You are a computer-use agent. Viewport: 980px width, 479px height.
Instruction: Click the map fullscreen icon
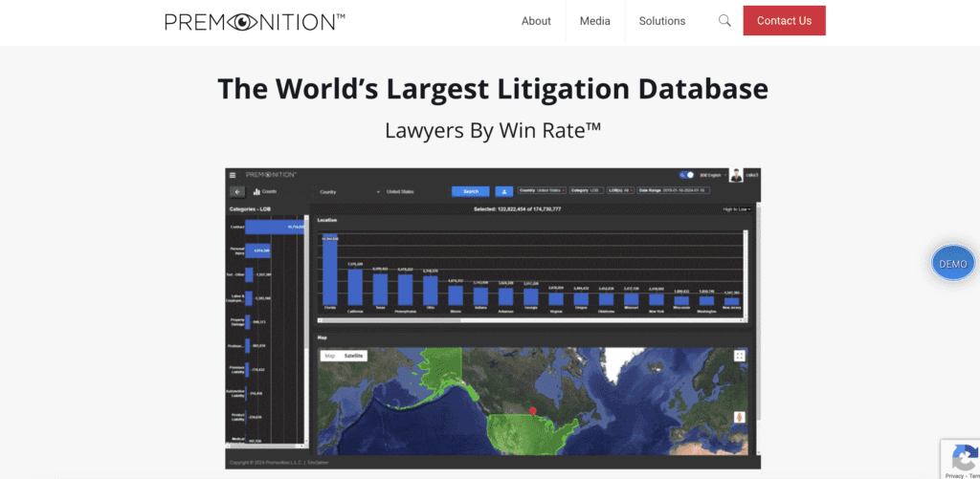click(x=740, y=356)
